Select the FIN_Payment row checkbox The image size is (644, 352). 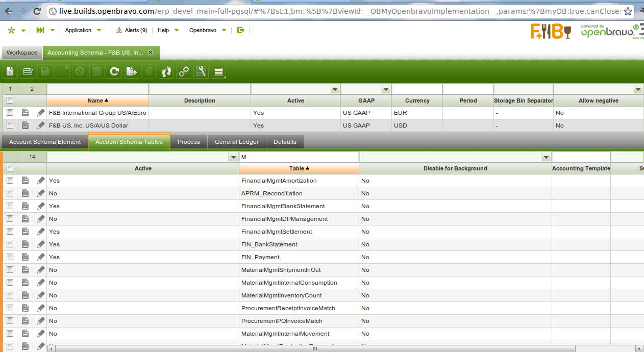[10, 257]
